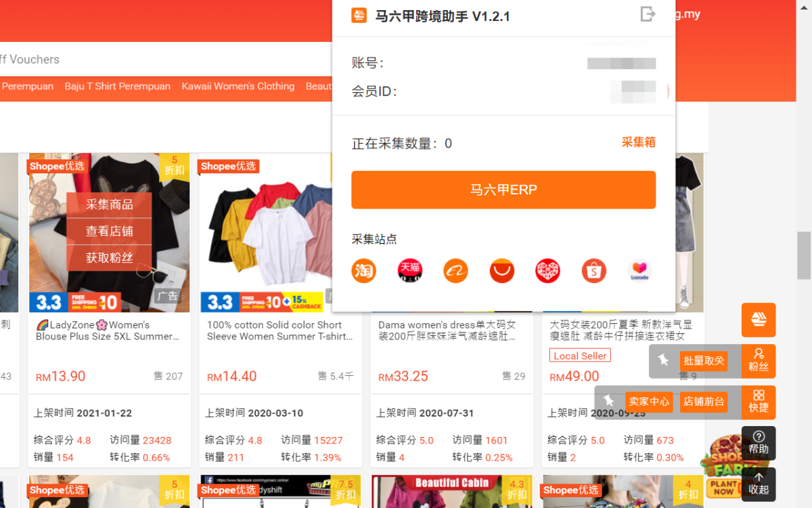812x508 pixels.
Task: Collapse the sidebar with 收起 button
Action: point(759,484)
